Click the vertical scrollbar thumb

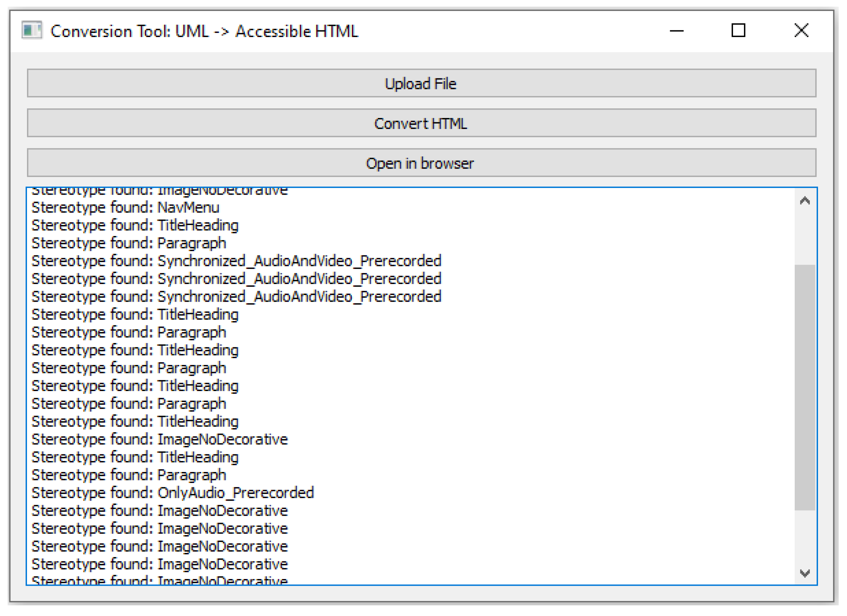[x=804, y=387]
